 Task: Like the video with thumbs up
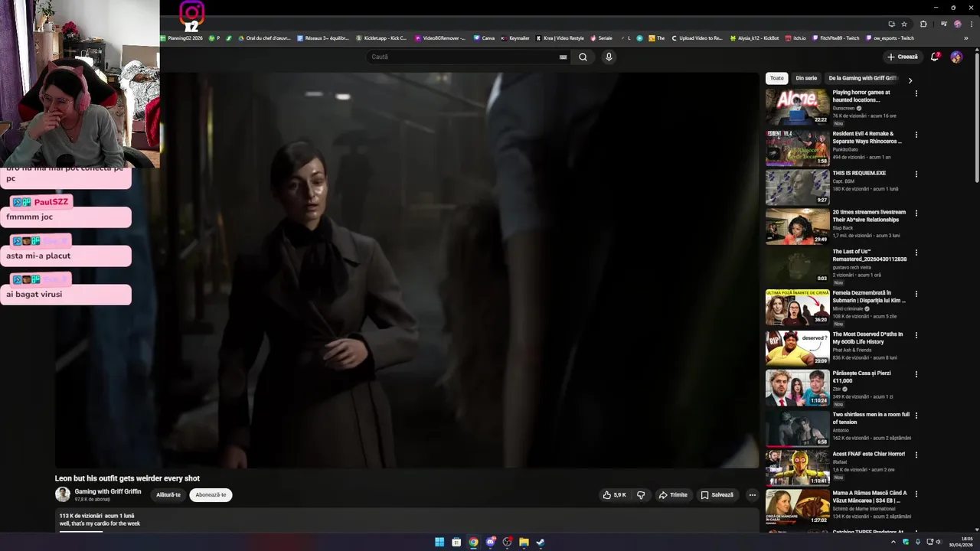tap(615, 495)
